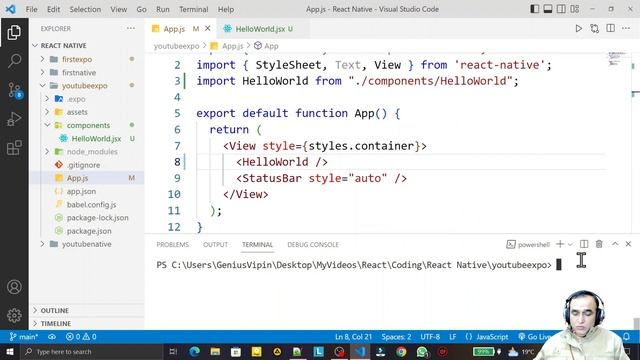The image size is (640, 360).
Task: Open .gitignore in the file tree
Action: 84,165
